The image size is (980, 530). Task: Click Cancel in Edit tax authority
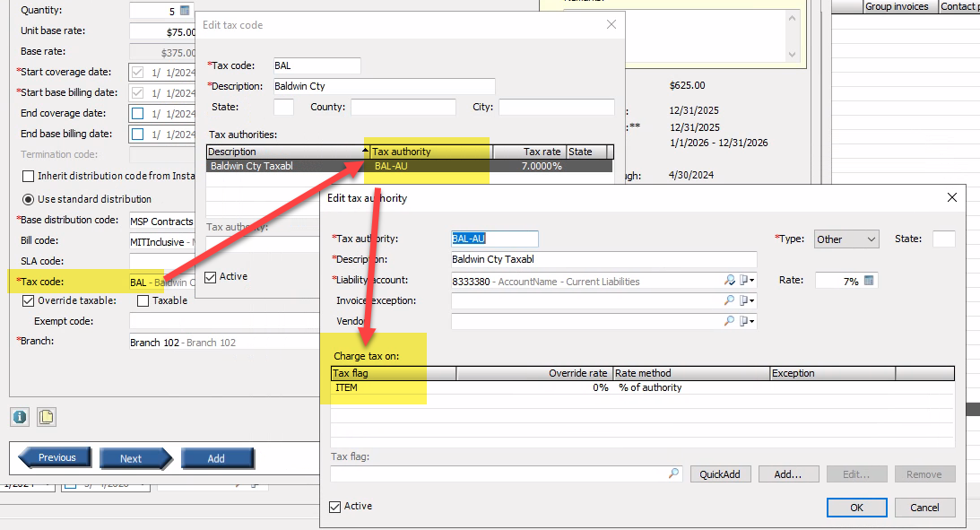pos(924,508)
